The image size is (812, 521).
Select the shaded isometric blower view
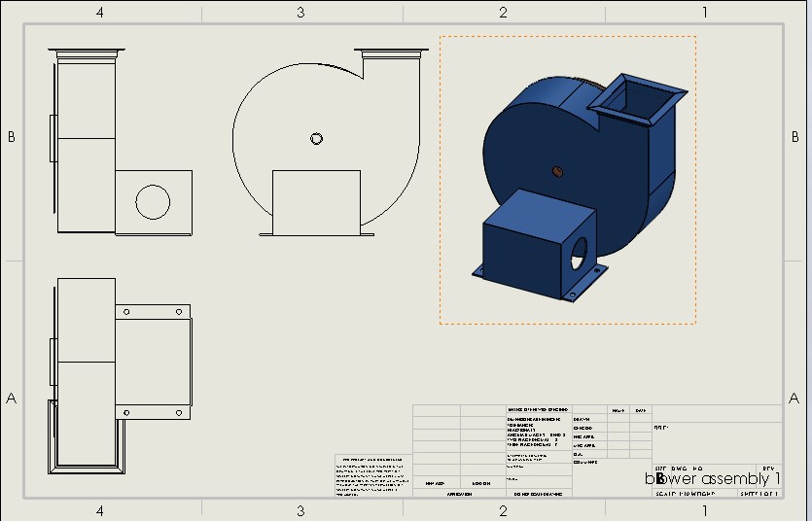click(568, 180)
